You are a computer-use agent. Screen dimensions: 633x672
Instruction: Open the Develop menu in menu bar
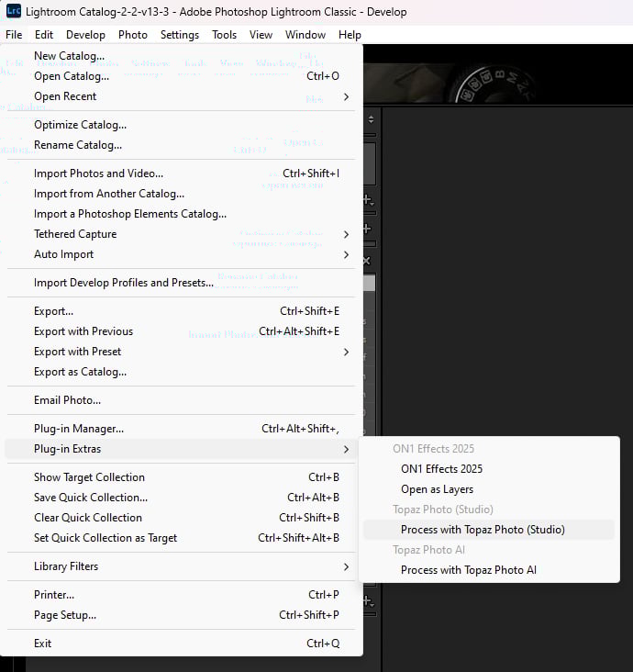point(85,35)
